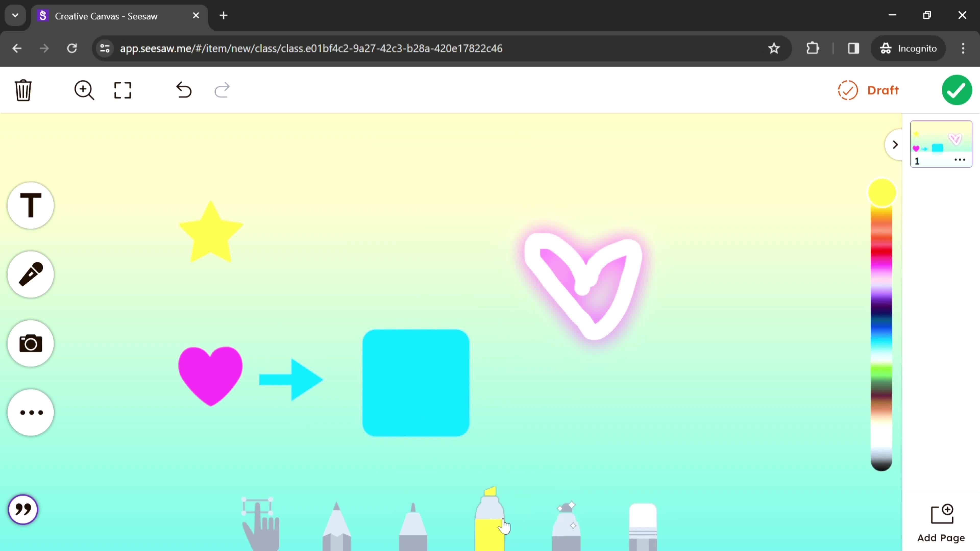
Task: Click the fit-to-screen frame icon
Action: tap(122, 90)
